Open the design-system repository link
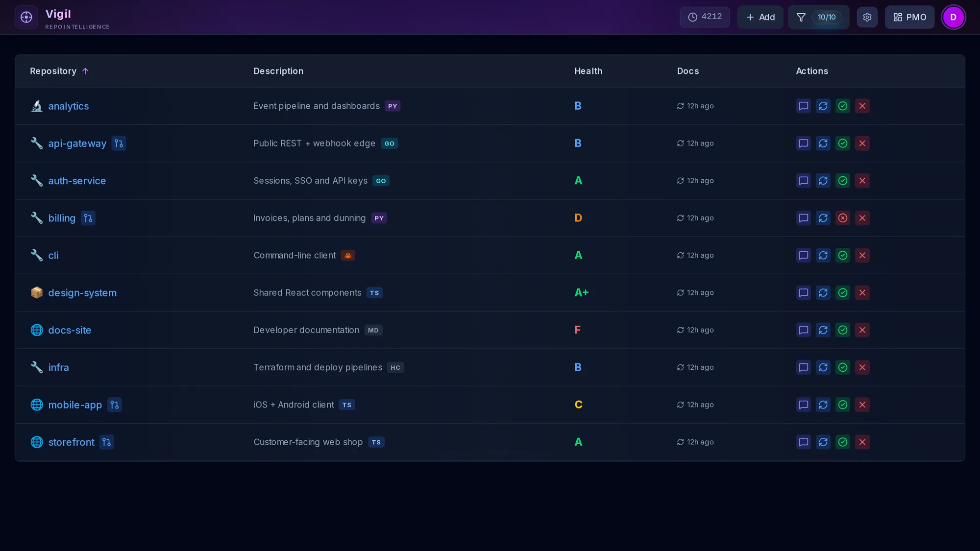 [82, 293]
